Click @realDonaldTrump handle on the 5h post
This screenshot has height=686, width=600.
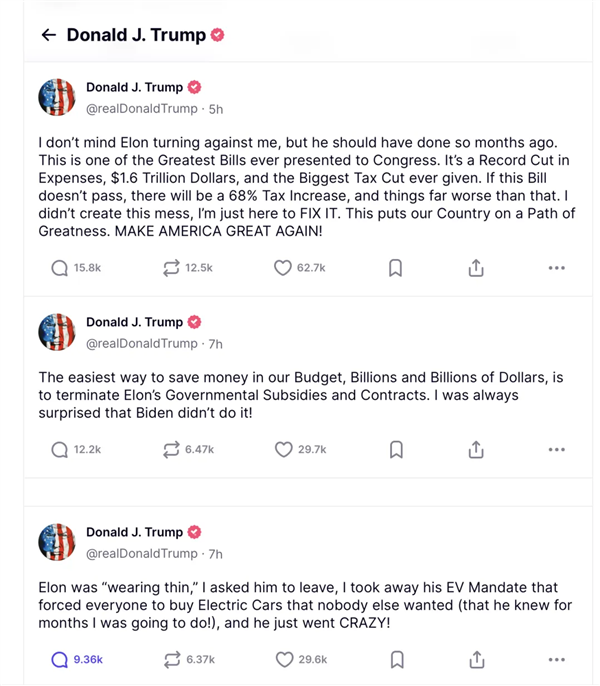click(141, 107)
